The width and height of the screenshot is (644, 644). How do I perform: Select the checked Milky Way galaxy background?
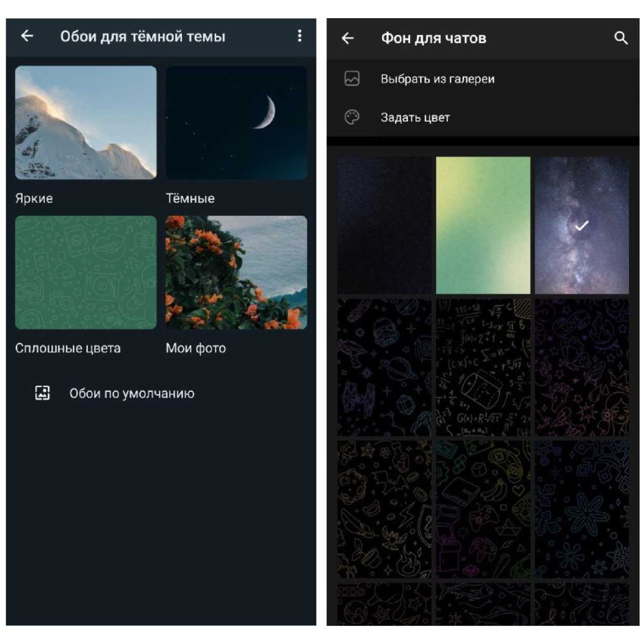[582, 225]
